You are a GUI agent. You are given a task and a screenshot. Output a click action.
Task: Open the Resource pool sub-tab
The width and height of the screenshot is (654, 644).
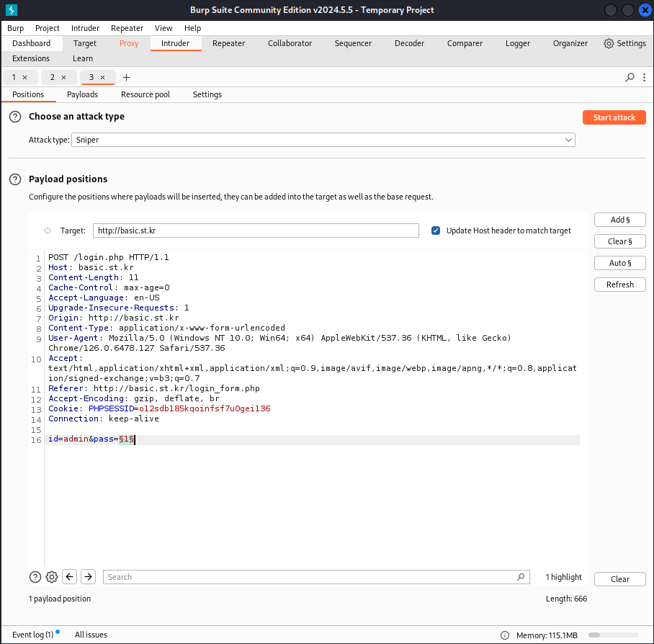145,94
